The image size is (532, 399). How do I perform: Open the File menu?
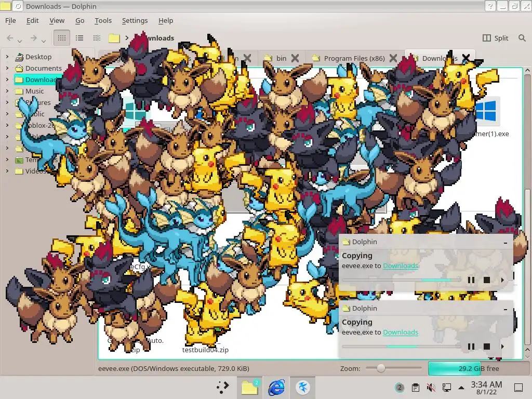[x=10, y=20]
